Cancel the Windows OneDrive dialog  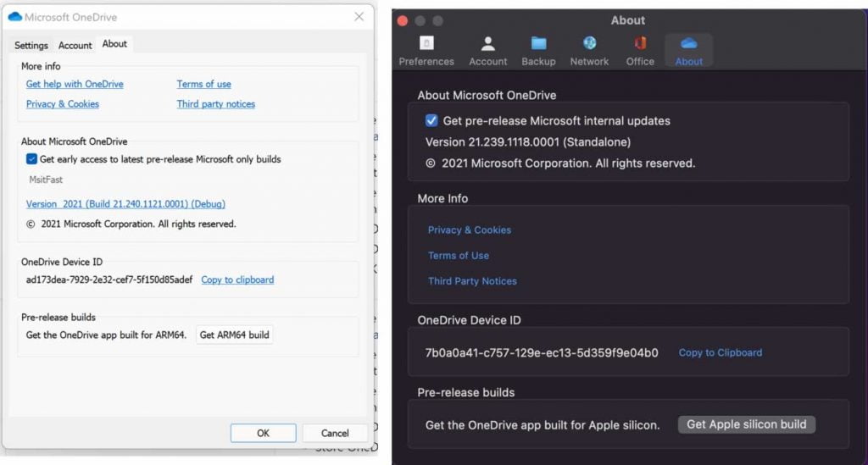(x=335, y=433)
